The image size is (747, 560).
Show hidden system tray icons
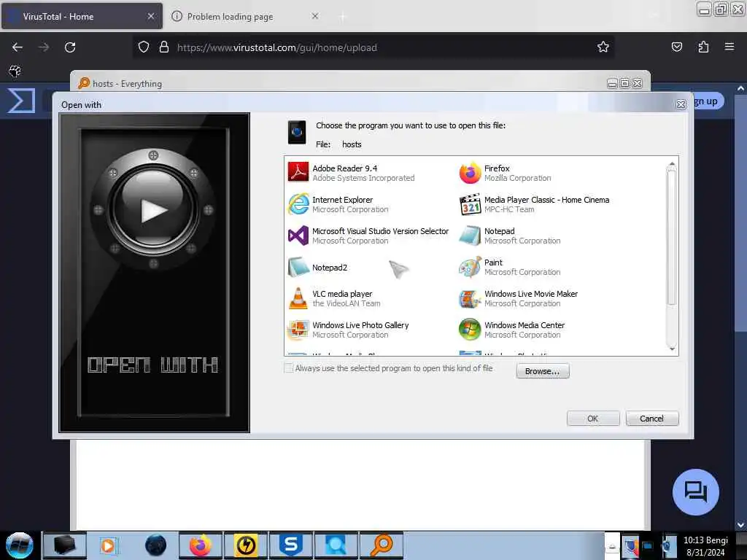click(x=612, y=546)
